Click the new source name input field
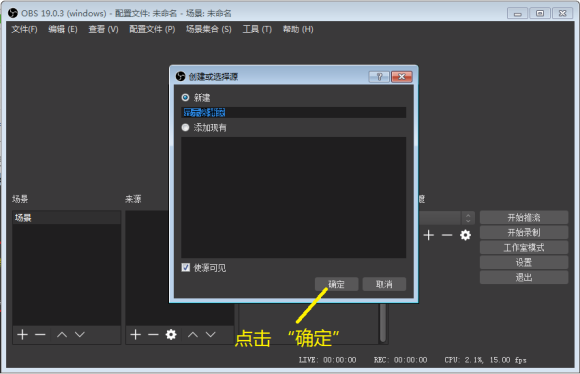Viewport: 580px width, 374px height. 293,112
